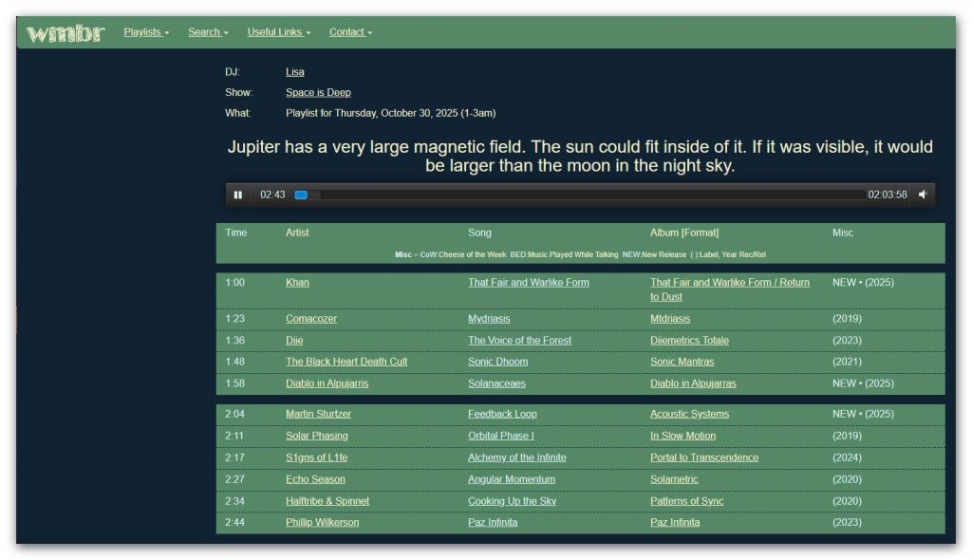This screenshot has width=972, height=560.
Task: Mute the audio with the speaker icon
Action: (923, 195)
